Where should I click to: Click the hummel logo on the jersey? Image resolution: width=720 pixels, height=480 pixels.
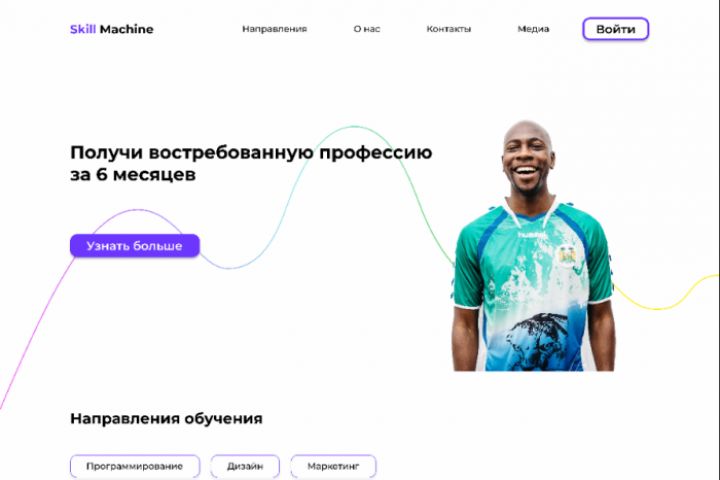pos(532,235)
